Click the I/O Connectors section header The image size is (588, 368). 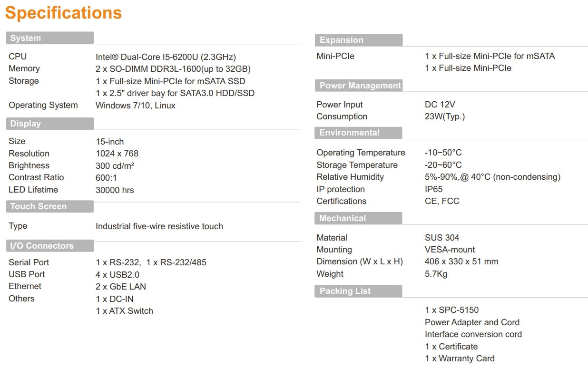click(42, 246)
